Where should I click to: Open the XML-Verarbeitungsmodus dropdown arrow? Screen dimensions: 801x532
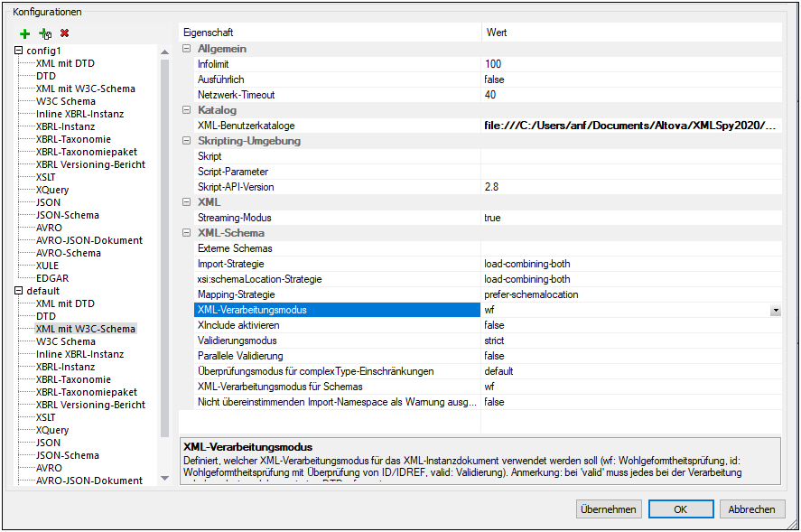[x=775, y=310]
